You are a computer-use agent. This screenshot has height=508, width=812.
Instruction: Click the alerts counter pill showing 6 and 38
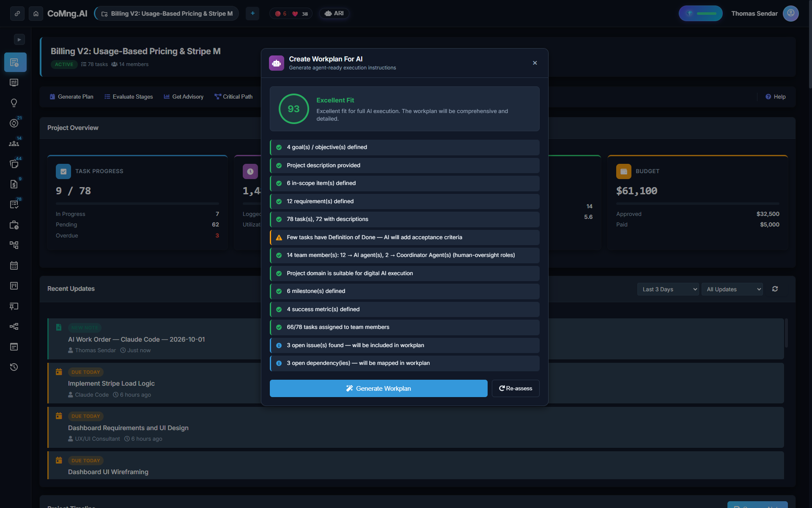pos(291,14)
